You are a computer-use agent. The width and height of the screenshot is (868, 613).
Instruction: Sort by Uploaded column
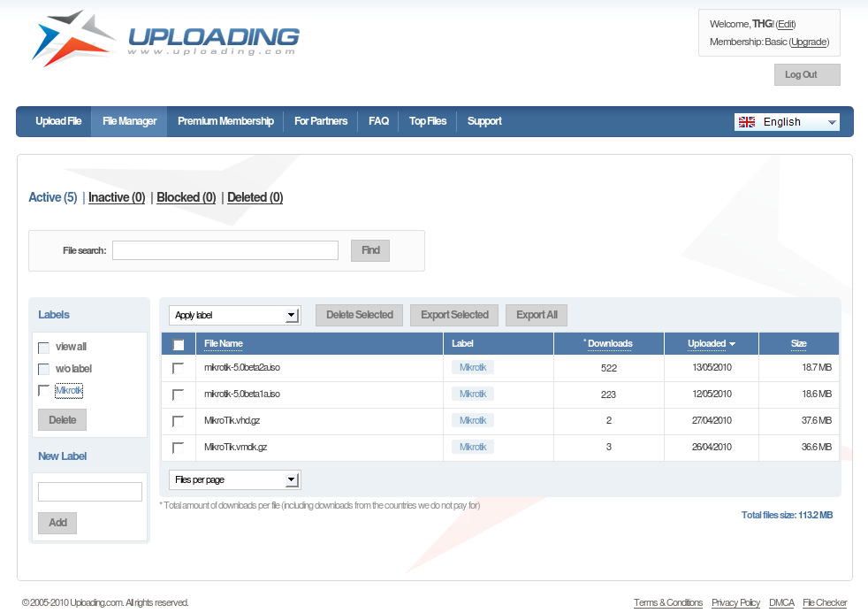pos(712,343)
